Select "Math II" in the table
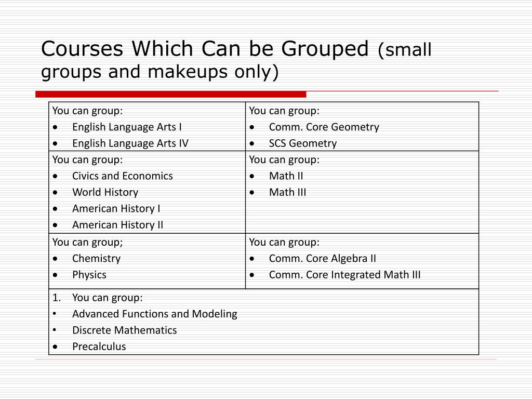 click(286, 176)
